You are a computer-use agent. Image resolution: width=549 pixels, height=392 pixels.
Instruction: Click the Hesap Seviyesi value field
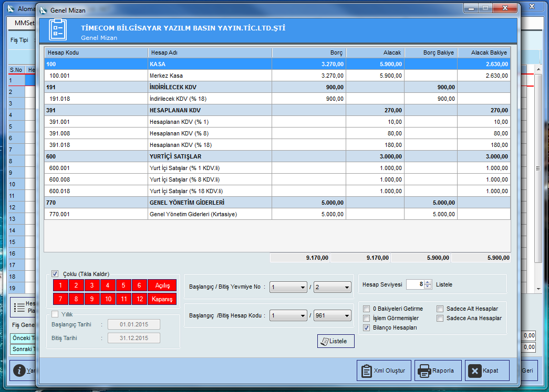[x=415, y=284]
